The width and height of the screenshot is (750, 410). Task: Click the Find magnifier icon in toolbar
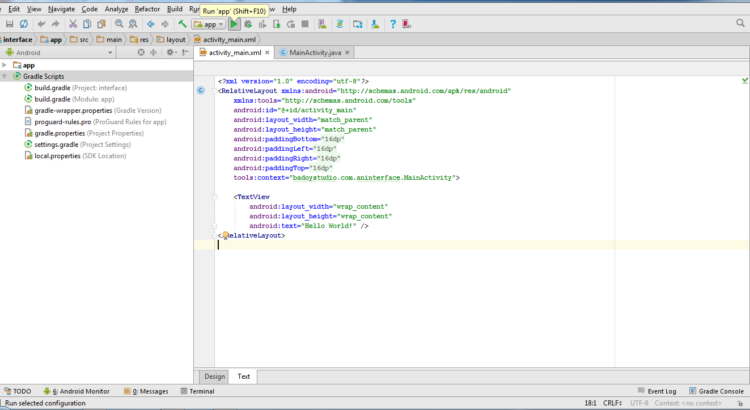click(117, 24)
